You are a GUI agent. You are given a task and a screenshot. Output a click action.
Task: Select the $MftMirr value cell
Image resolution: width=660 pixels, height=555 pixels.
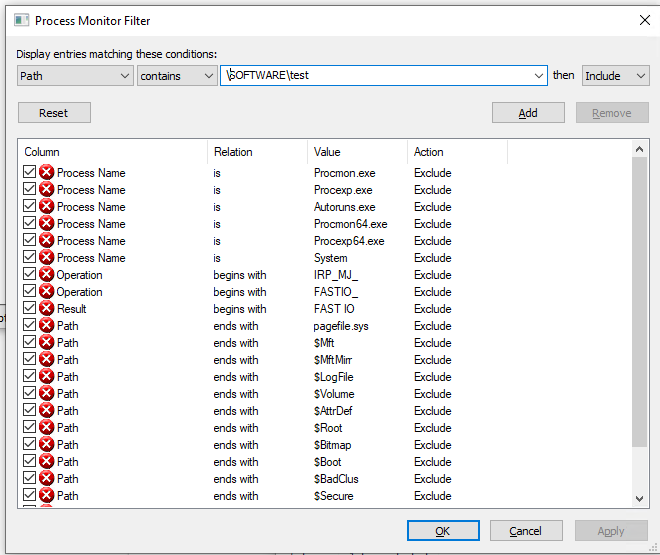click(333, 360)
